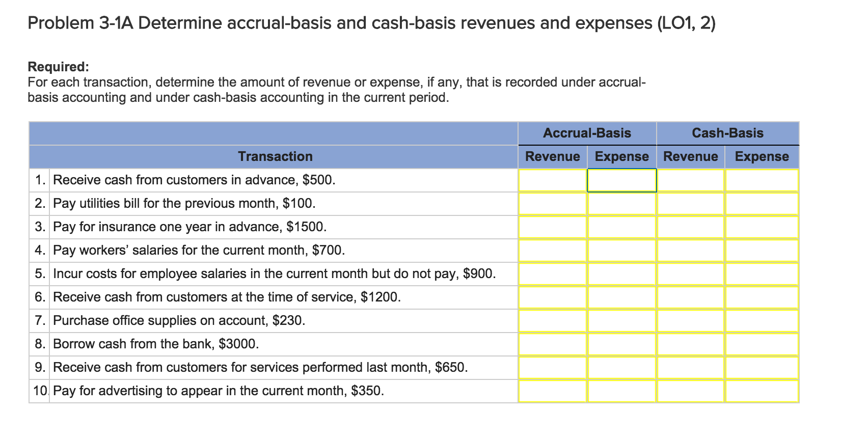
Task: Select Accrual-Basis Revenue cell for workers' salaries row
Action: pos(553,251)
